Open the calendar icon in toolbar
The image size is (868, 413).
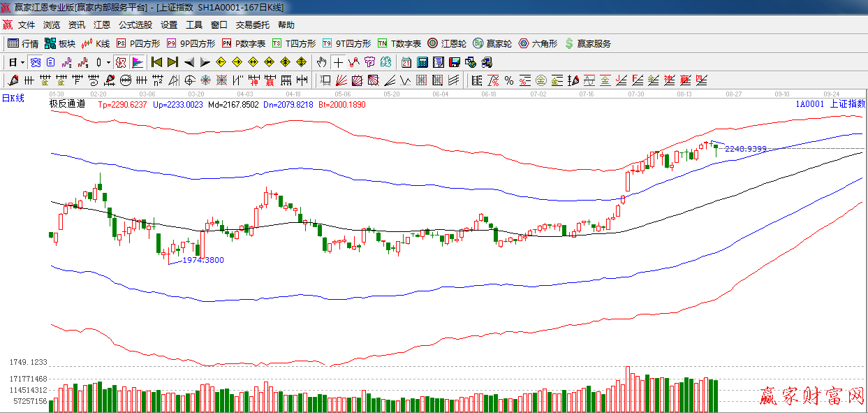click(x=406, y=62)
